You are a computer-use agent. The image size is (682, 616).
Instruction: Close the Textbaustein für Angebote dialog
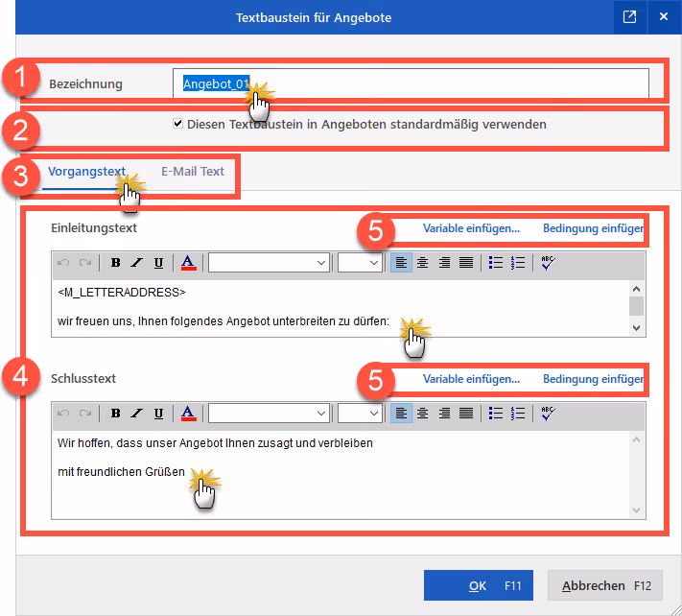pyautogui.click(x=664, y=17)
